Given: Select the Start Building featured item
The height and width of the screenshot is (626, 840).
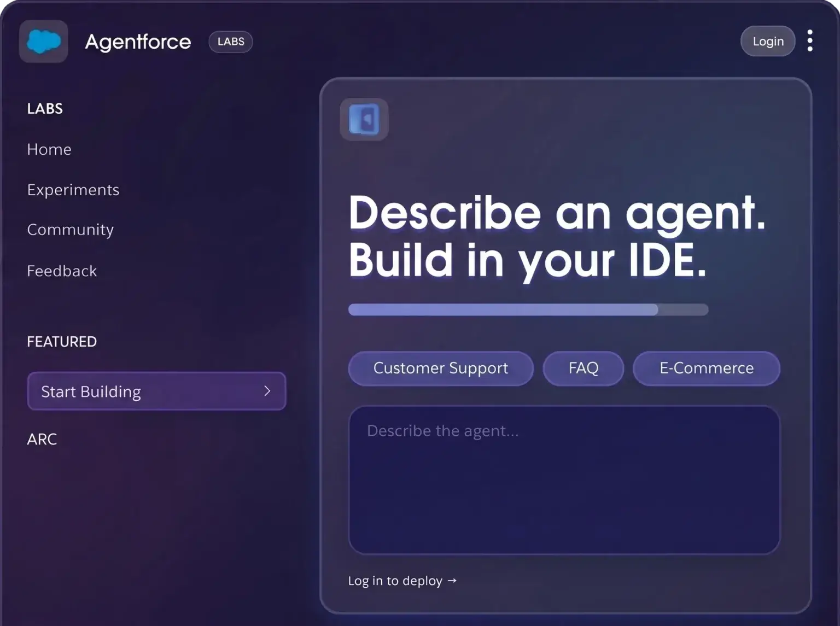Looking at the screenshot, I should (x=156, y=391).
